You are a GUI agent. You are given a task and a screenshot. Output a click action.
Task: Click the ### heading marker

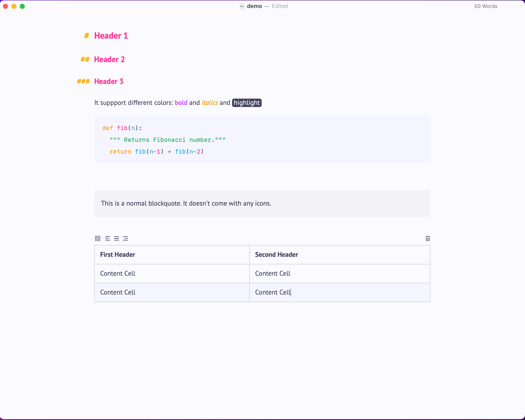83,81
